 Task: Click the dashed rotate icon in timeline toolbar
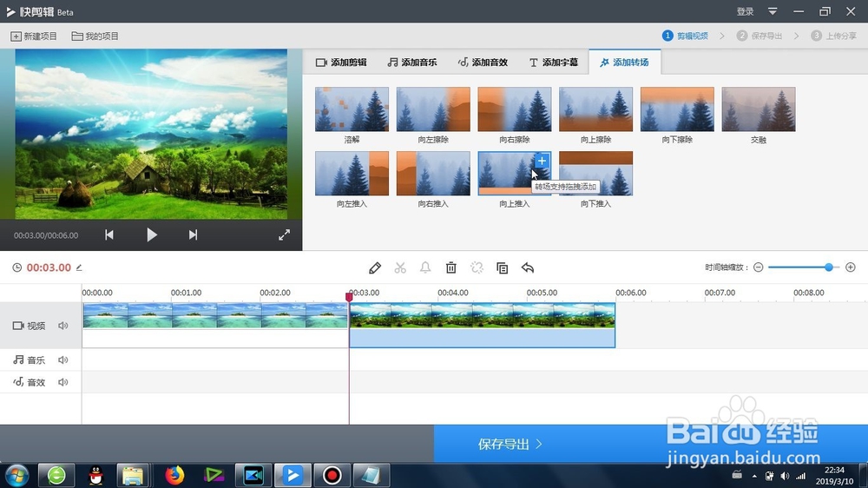click(477, 268)
